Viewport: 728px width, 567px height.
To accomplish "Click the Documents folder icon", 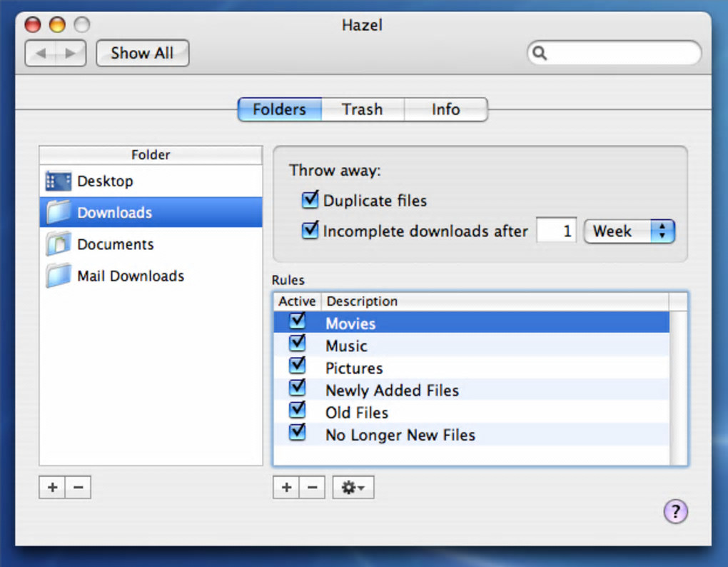I will pos(59,244).
